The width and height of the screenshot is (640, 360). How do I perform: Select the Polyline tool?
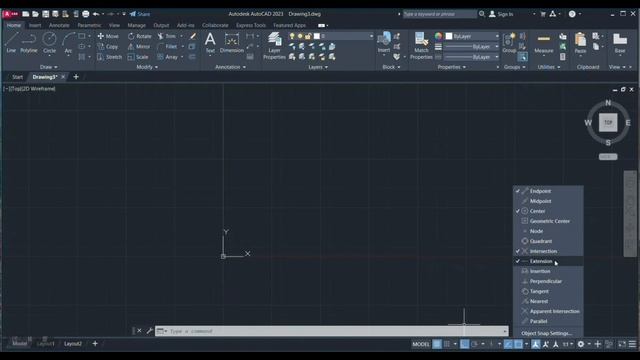[x=29, y=42]
